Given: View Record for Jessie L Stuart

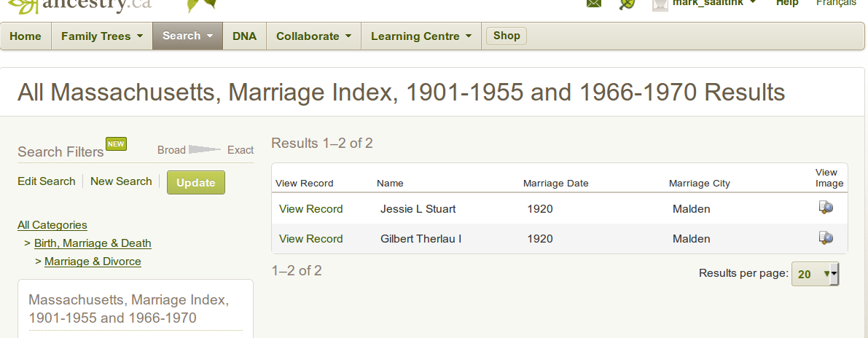Looking at the screenshot, I should point(310,209).
